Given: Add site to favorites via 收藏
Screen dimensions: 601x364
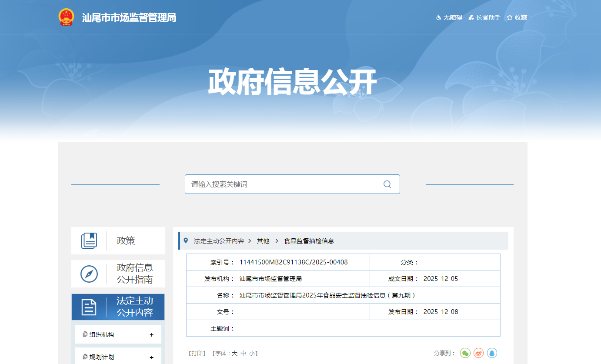Looking at the screenshot, I should point(517,17).
